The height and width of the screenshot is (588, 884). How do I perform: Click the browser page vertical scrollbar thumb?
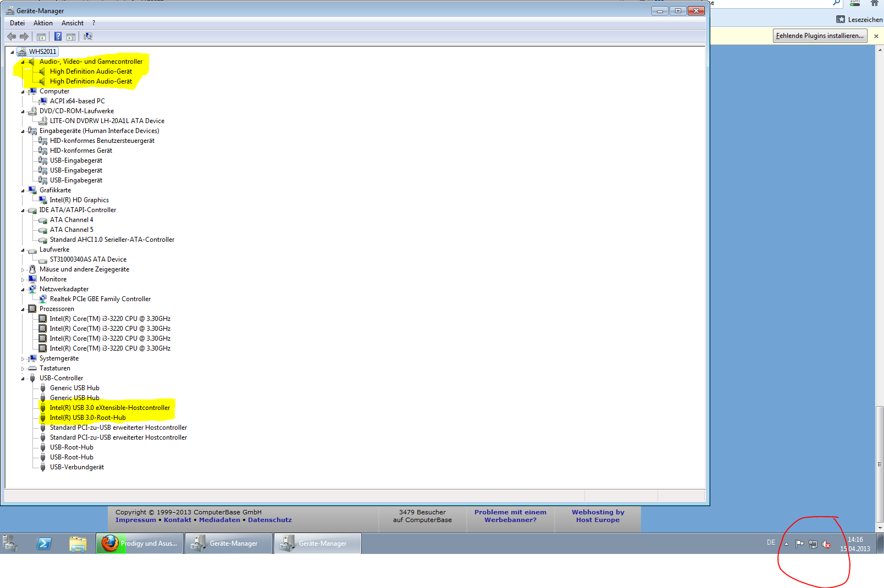880,464
